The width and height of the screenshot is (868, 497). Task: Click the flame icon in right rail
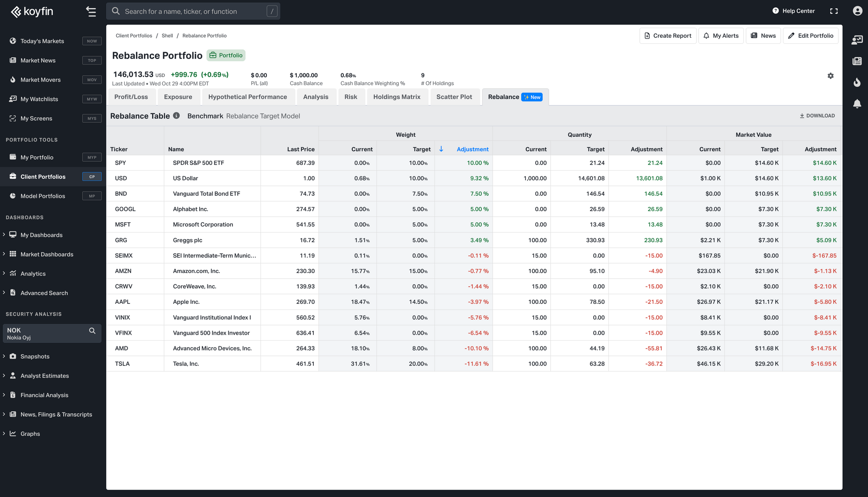[857, 82]
